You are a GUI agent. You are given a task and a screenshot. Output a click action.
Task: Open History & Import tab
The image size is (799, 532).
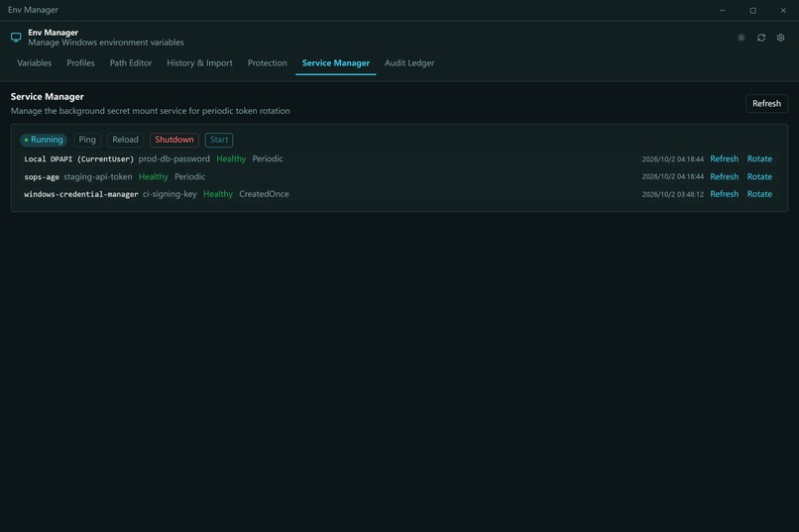click(x=200, y=63)
